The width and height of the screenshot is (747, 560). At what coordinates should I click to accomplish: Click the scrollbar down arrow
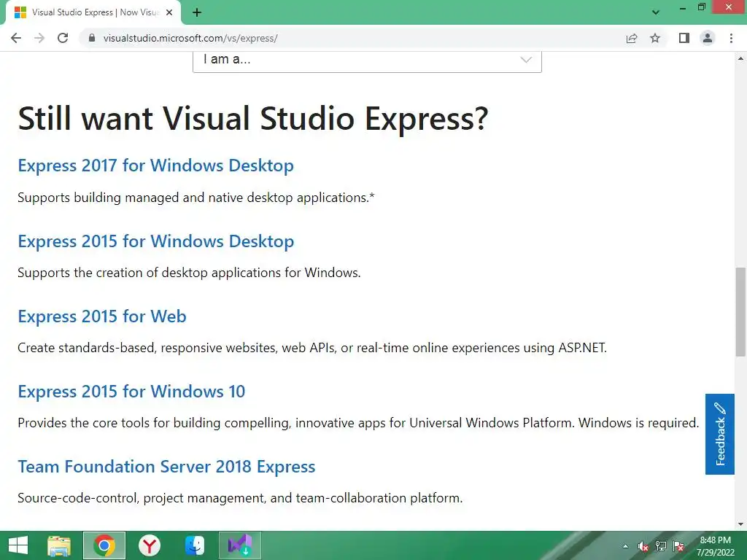click(x=740, y=524)
